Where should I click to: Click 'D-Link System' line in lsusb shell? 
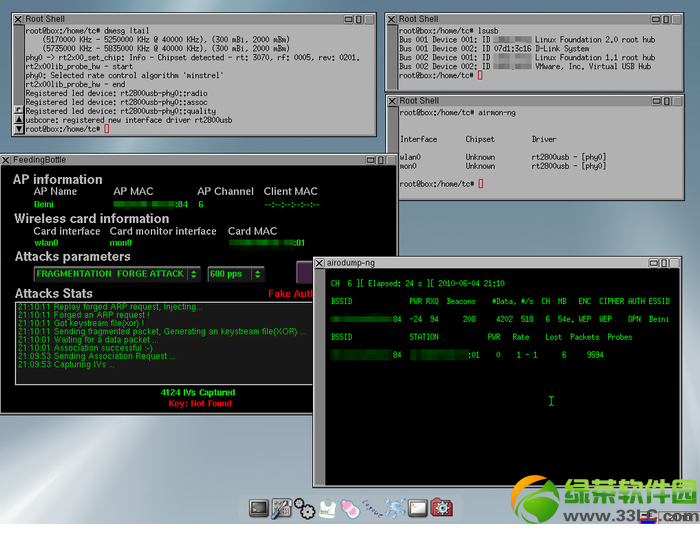tap(494, 49)
